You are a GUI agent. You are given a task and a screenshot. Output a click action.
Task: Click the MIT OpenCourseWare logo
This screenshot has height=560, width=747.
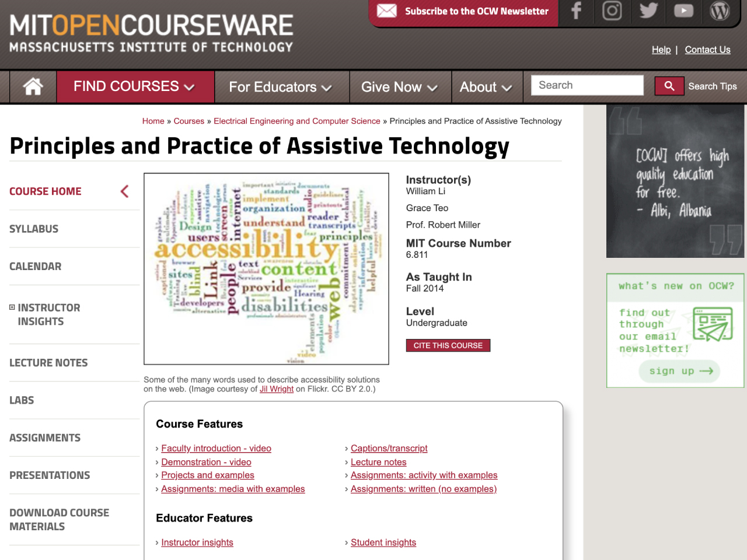pos(151,33)
